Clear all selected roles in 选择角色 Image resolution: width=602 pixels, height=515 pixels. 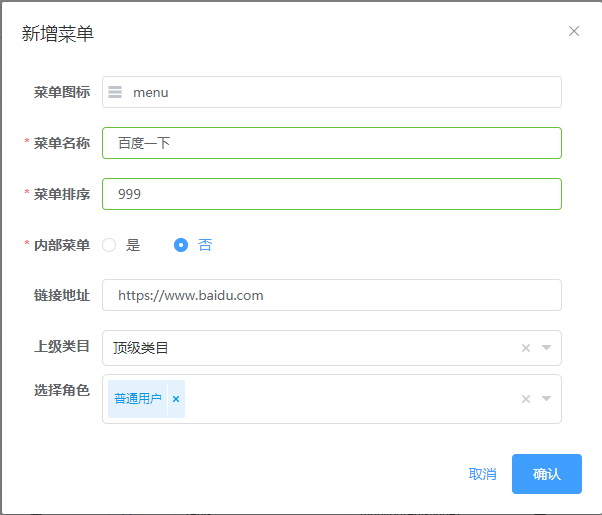click(526, 399)
